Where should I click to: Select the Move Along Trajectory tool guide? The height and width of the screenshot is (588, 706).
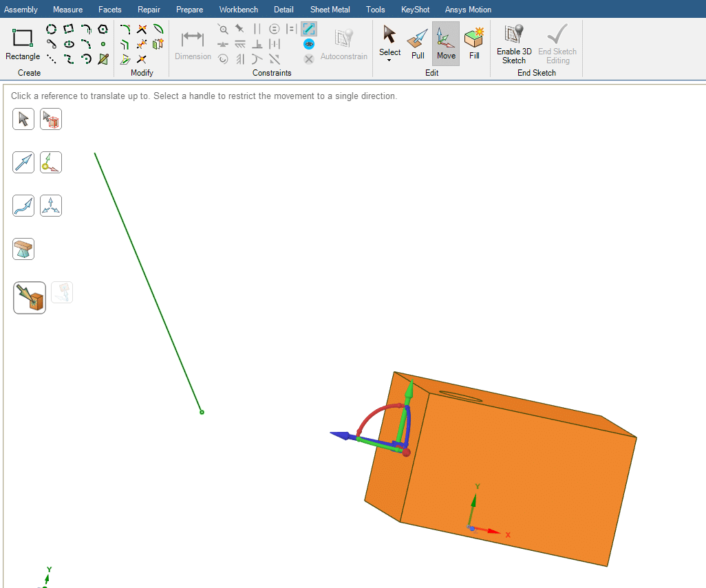[x=23, y=206]
